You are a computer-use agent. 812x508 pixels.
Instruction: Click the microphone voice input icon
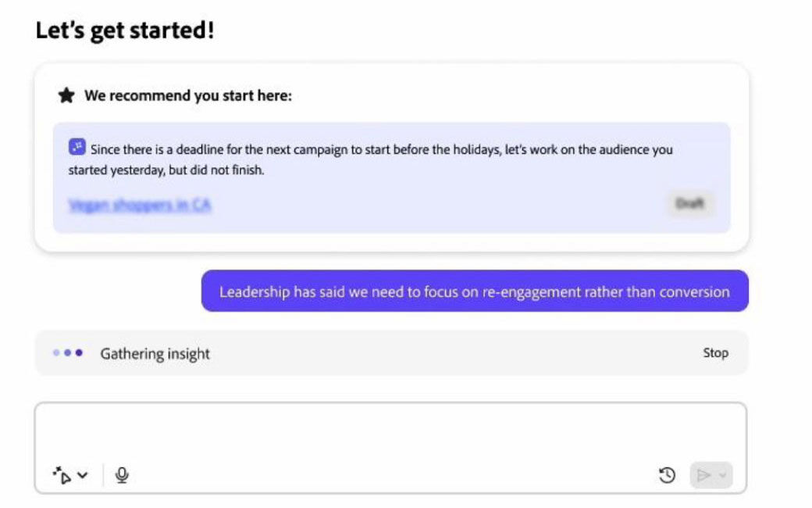[x=122, y=474]
